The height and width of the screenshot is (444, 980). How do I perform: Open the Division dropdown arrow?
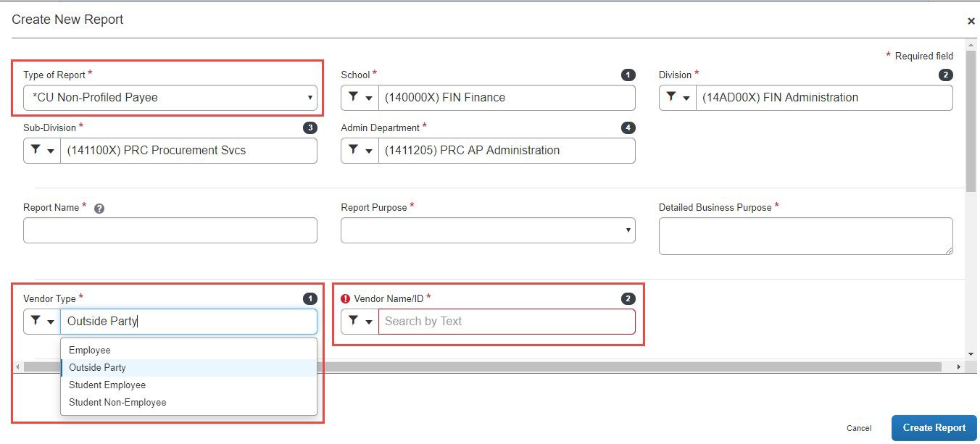[687, 98]
